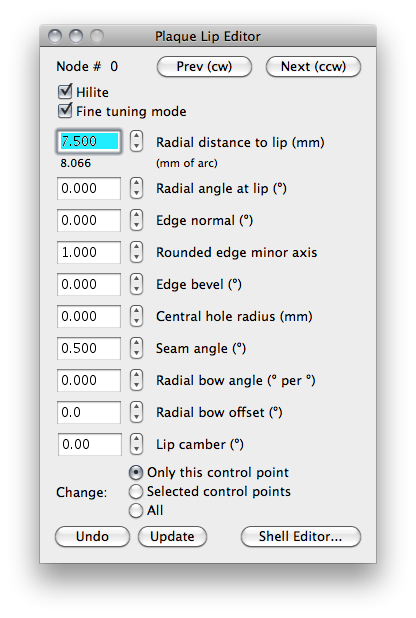The height and width of the screenshot is (618, 416).
Task: Focus the Radial bow offset field
Action: [x=89, y=412]
